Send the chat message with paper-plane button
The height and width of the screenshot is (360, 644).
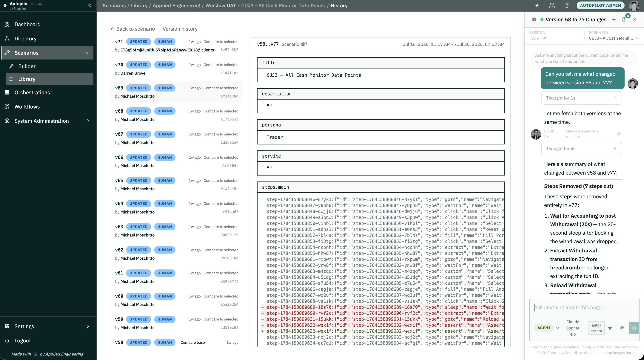pyautogui.click(x=634, y=328)
